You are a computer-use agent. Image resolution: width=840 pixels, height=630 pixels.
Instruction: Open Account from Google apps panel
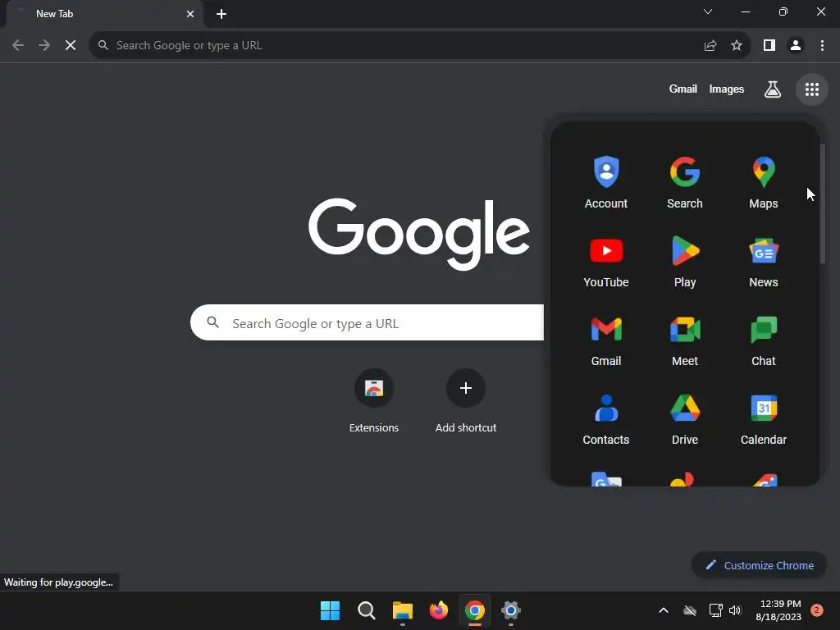click(606, 182)
